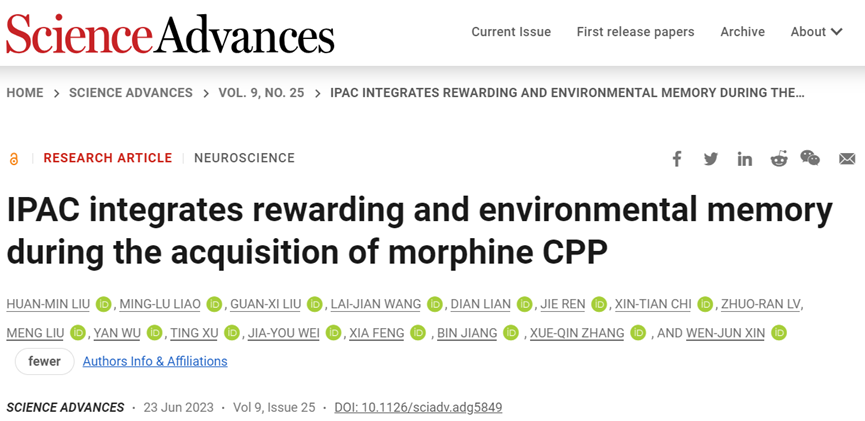
Task: Expand the About dropdown menu
Action: 816,32
